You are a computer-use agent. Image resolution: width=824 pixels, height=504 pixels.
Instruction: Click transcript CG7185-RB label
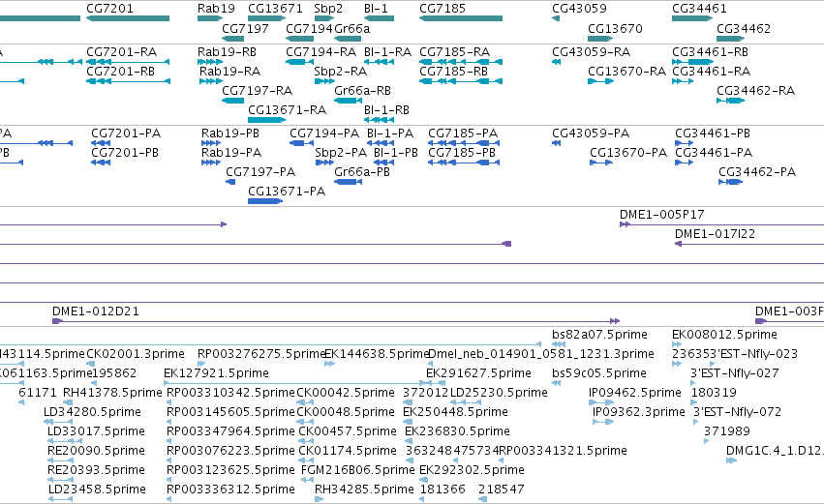point(453,72)
